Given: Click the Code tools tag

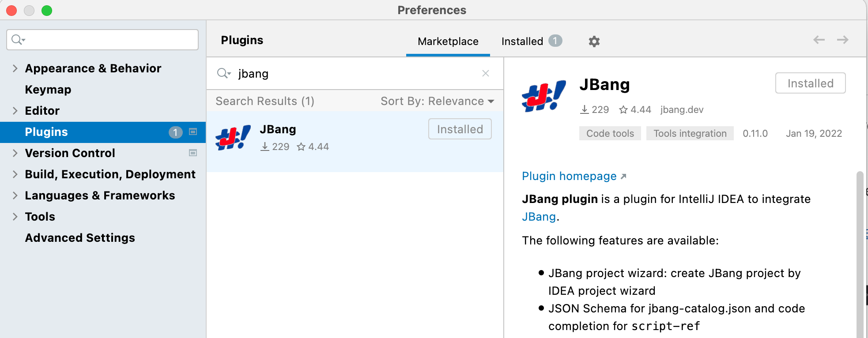Looking at the screenshot, I should click(610, 133).
